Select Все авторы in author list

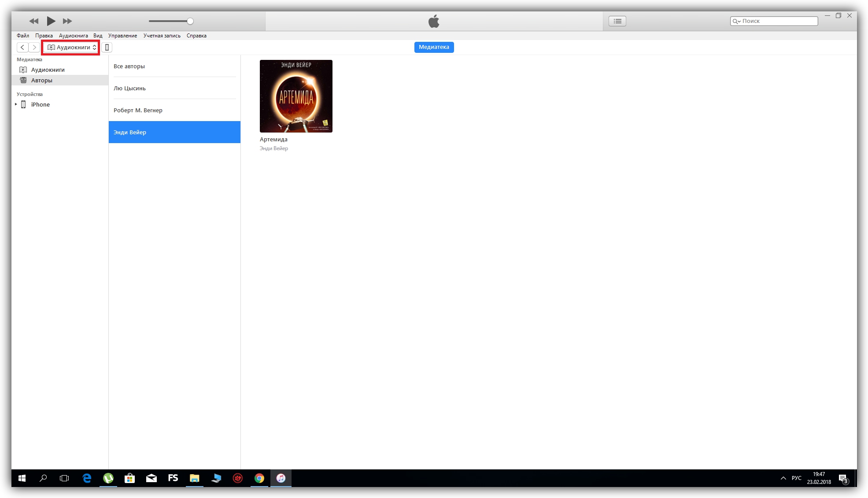(x=174, y=66)
